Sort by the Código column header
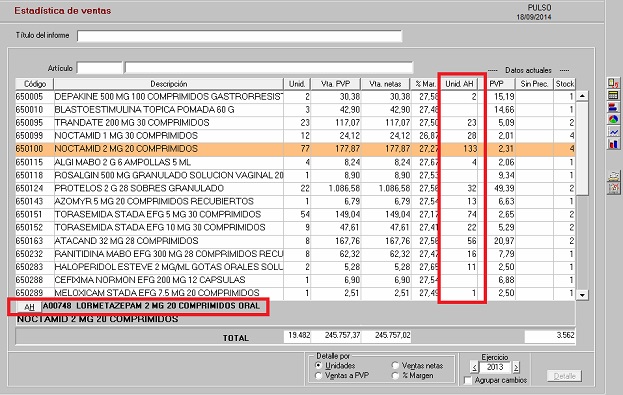 point(35,84)
